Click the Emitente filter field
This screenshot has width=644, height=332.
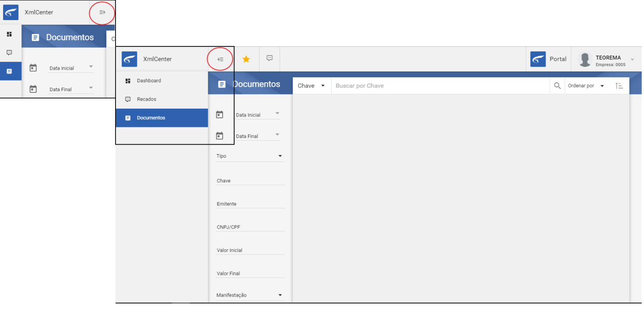click(250, 204)
